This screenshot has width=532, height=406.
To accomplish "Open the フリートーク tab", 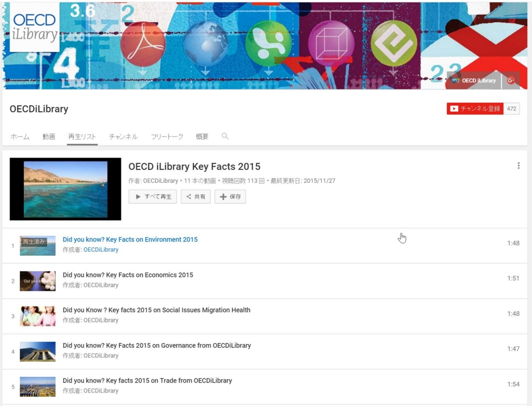I will pyautogui.click(x=167, y=137).
